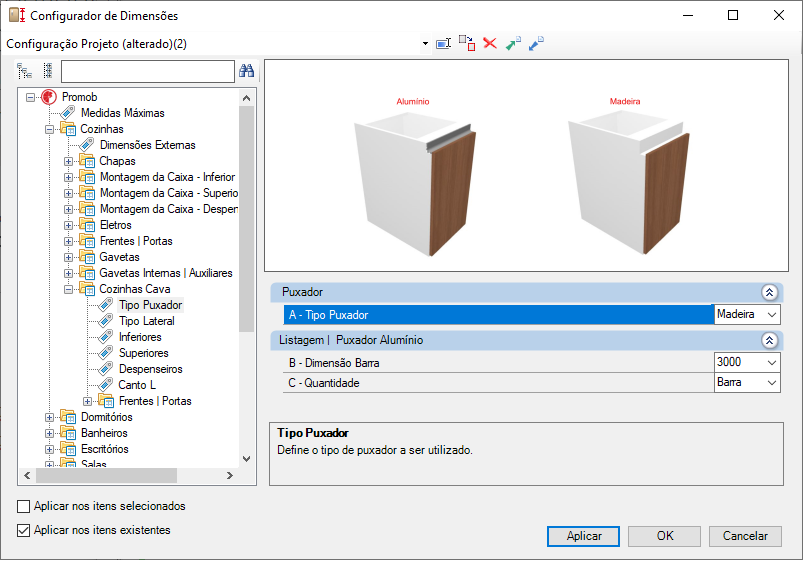Click the tree search input field
Image resolution: width=809 pixels, height=577 pixels.
point(148,71)
